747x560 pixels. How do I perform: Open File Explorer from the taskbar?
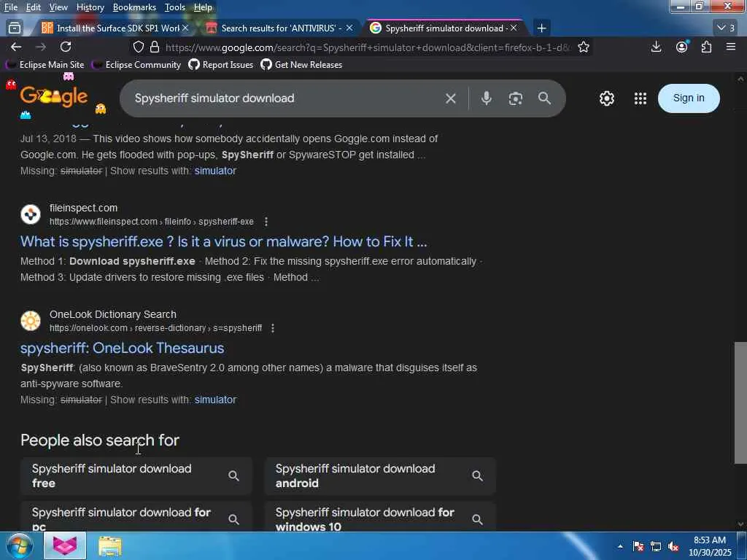pyautogui.click(x=110, y=546)
